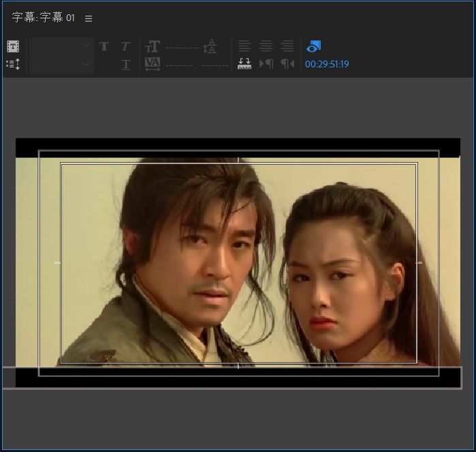The image size is (476, 452).
Task: Toggle underline text formatting
Action: (x=125, y=65)
